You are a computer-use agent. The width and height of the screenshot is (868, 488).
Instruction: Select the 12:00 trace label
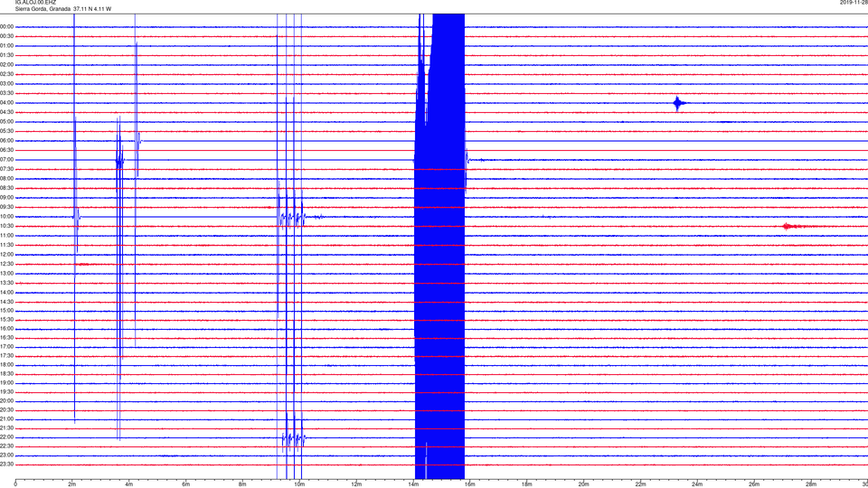(x=6, y=254)
